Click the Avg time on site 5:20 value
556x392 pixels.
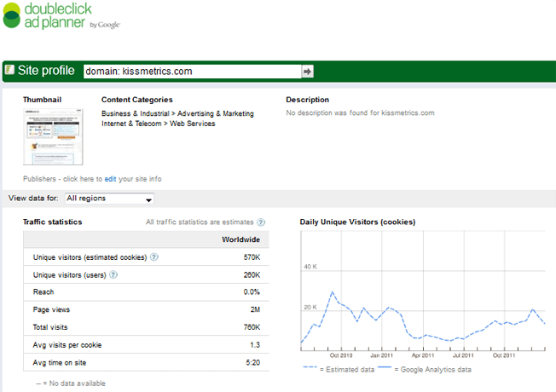tap(252, 362)
